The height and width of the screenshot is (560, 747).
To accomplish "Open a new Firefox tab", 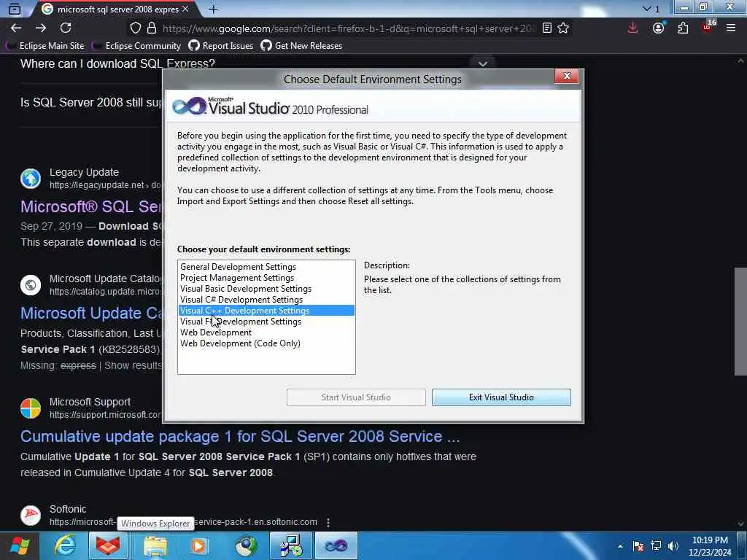I will tap(214, 9).
